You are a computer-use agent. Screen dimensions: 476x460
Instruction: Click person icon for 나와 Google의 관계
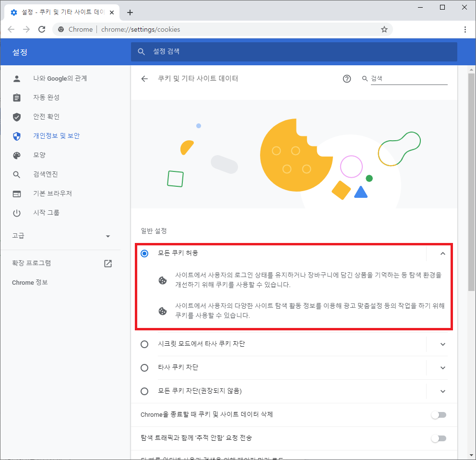pyautogui.click(x=17, y=79)
